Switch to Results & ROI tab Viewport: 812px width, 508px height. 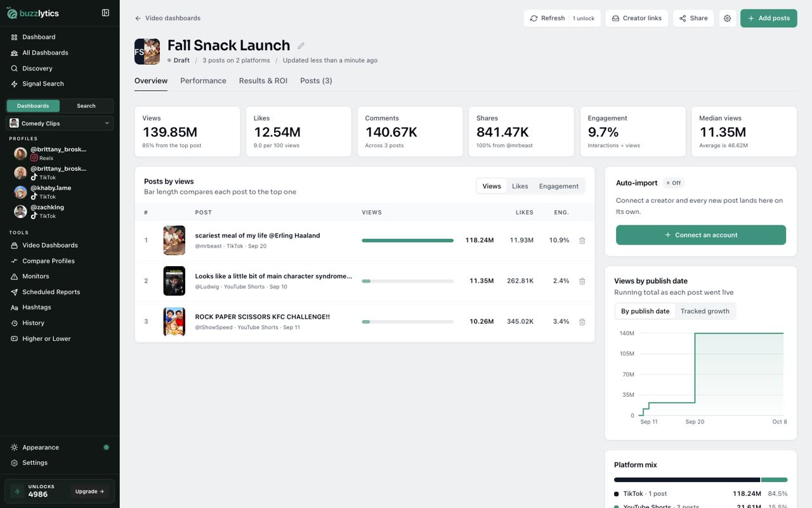(x=263, y=81)
